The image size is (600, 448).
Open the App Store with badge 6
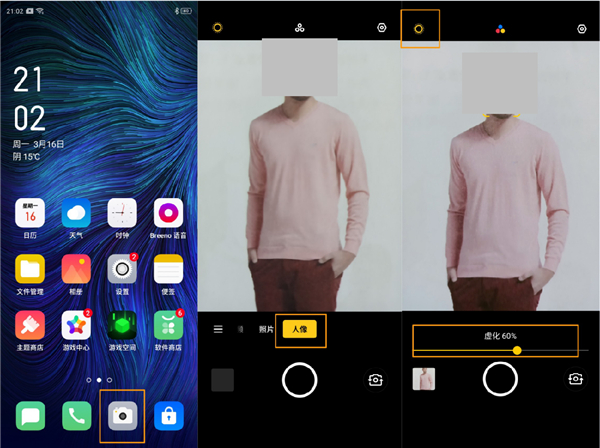[x=168, y=325]
